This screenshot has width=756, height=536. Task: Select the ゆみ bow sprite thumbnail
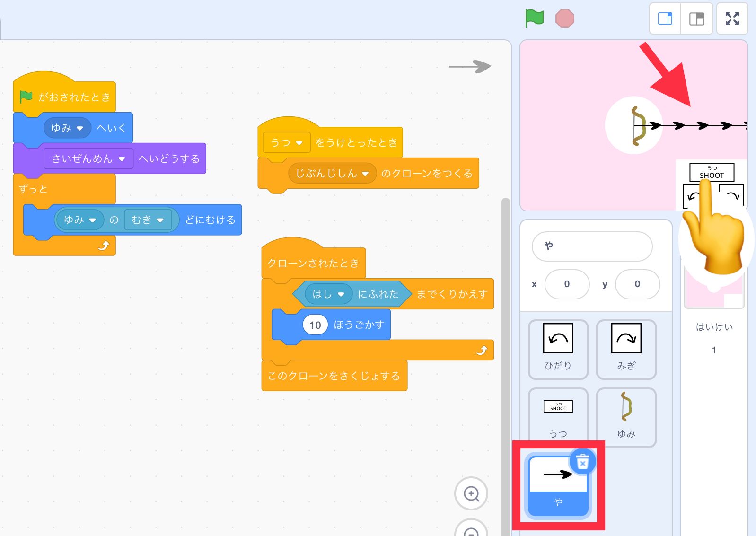coord(626,417)
